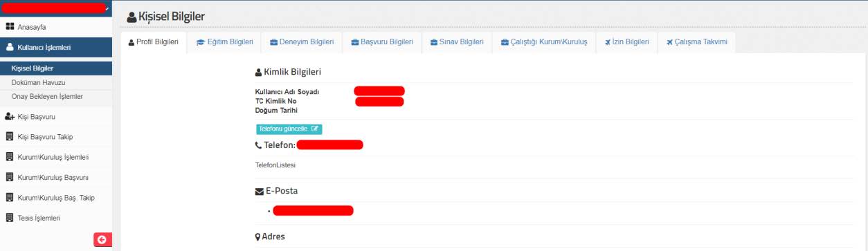The image size is (868, 251).
Task: Open the Başvuru Bilgileri tab
Action: point(381,42)
